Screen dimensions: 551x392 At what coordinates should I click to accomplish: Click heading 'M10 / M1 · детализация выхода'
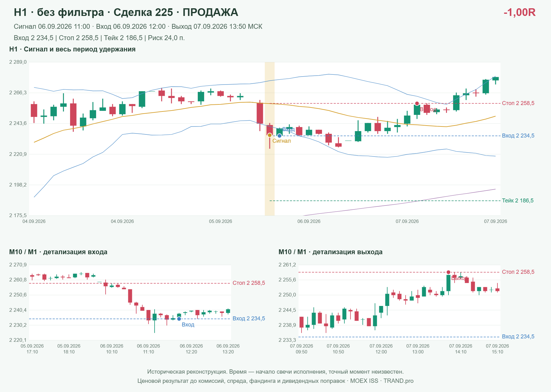[331, 252]
